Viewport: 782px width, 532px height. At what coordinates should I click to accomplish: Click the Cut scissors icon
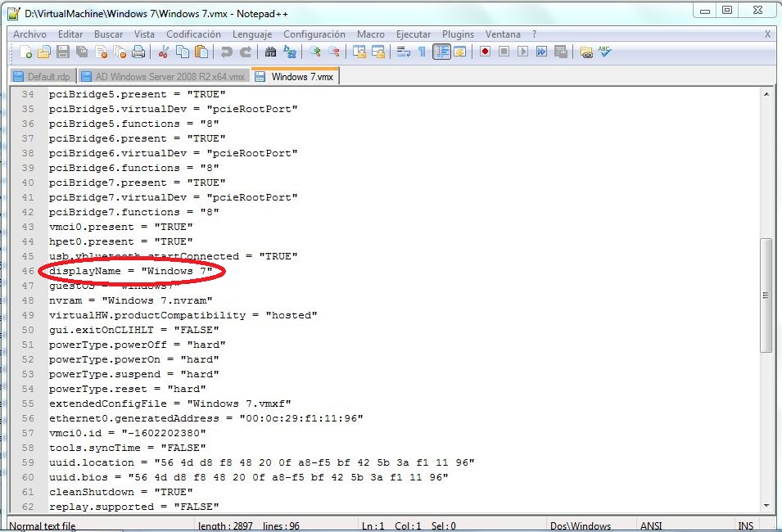tap(163, 52)
